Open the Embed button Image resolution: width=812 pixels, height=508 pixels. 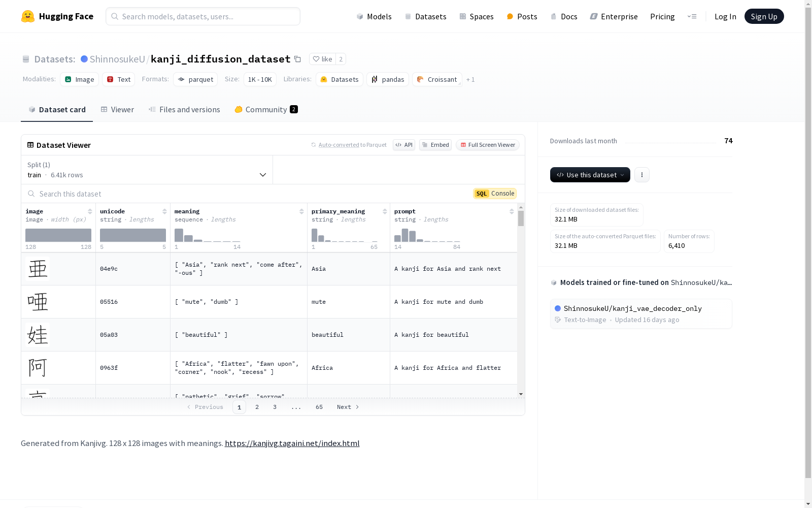pyautogui.click(x=435, y=145)
